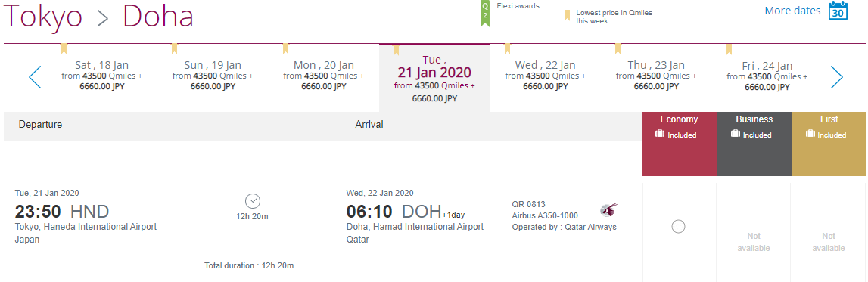Click the lowest price ribbon icon in legend
Image resolution: width=868 pixels, height=282 pixels.
click(567, 15)
